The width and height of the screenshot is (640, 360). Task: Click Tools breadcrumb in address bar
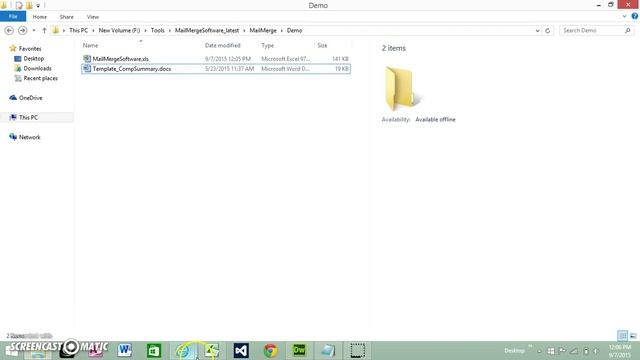click(x=158, y=31)
